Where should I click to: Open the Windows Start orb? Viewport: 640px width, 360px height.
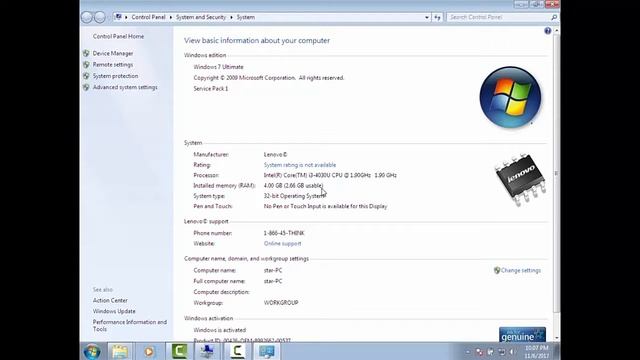(x=92, y=351)
